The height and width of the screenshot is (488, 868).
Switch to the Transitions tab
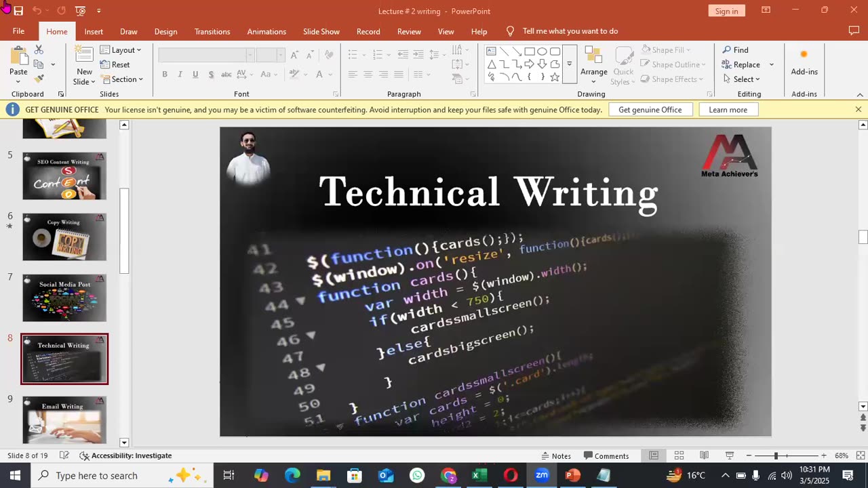[x=212, y=31]
